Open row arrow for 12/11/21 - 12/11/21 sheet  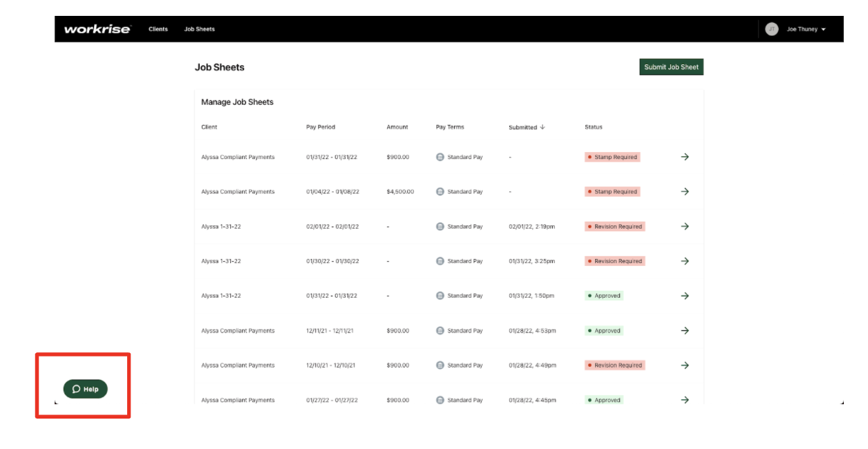[x=685, y=330]
